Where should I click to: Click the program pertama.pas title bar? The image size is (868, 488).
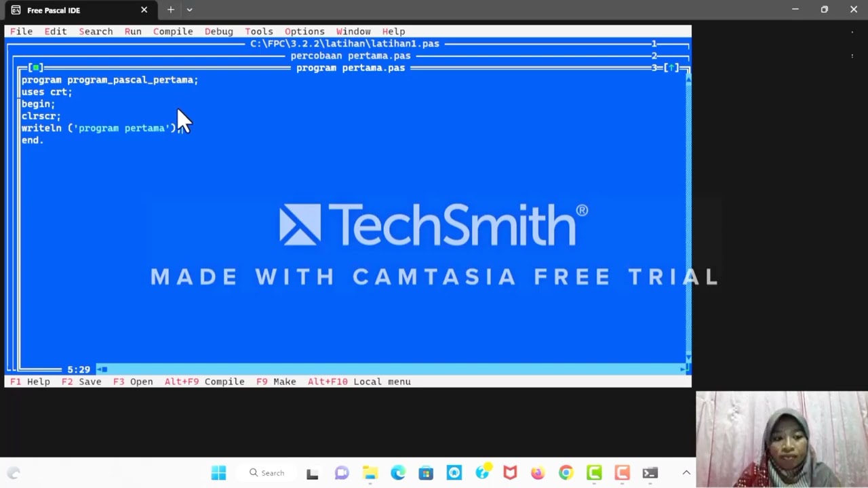point(351,68)
